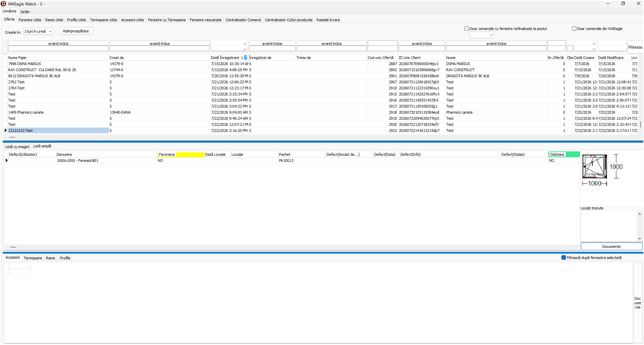Screen dimensions: 644x345
Task: Click the filter panel grip handle on the left
Action: click(x=5, y=47)
